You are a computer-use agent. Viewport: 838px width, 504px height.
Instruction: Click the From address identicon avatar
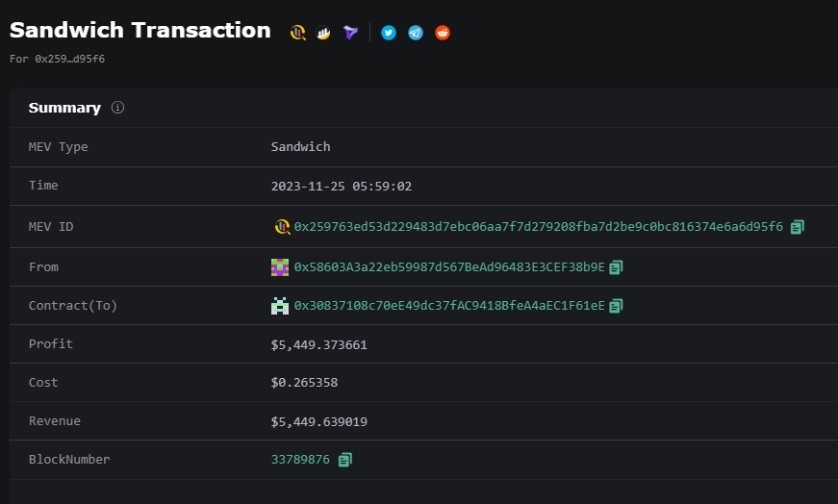pyautogui.click(x=280, y=267)
